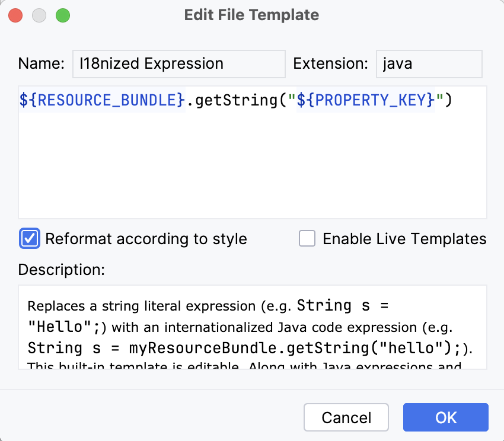504x441 pixels.
Task: Click the Extension input field
Action: click(x=428, y=63)
